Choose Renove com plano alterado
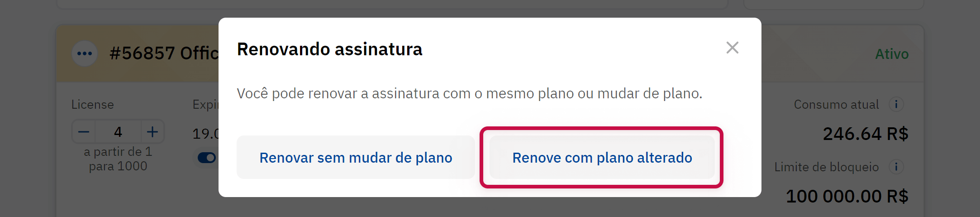This screenshot has height=217, width=980. tap(602, 158)
